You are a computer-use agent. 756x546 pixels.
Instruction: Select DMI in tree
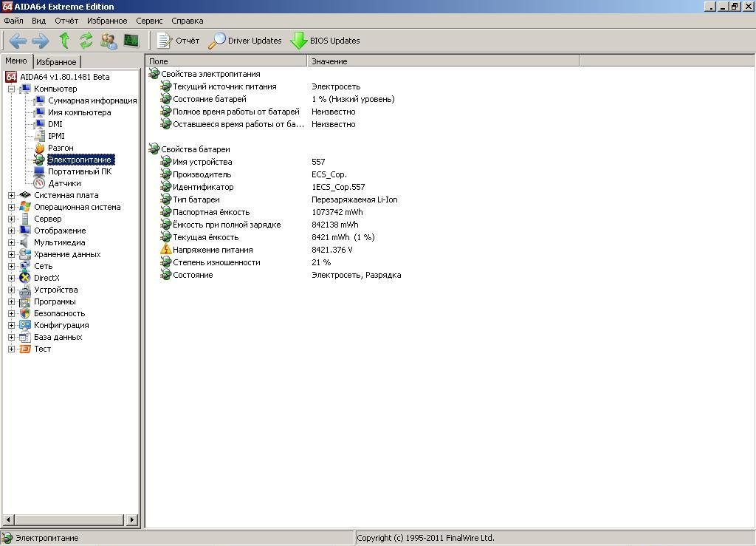point(55,124)
